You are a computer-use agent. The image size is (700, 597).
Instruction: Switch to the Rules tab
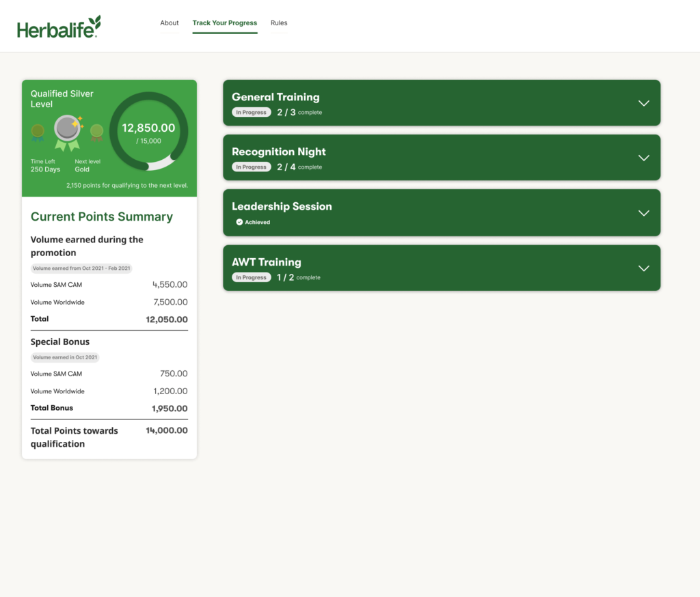[279, 23]
